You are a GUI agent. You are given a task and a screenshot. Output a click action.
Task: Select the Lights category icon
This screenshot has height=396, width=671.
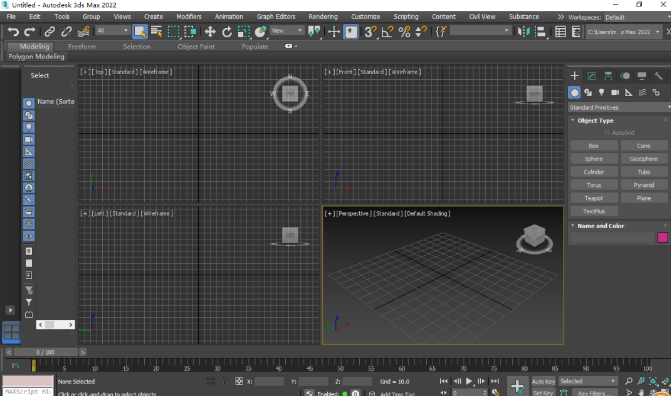click(601, 92)
